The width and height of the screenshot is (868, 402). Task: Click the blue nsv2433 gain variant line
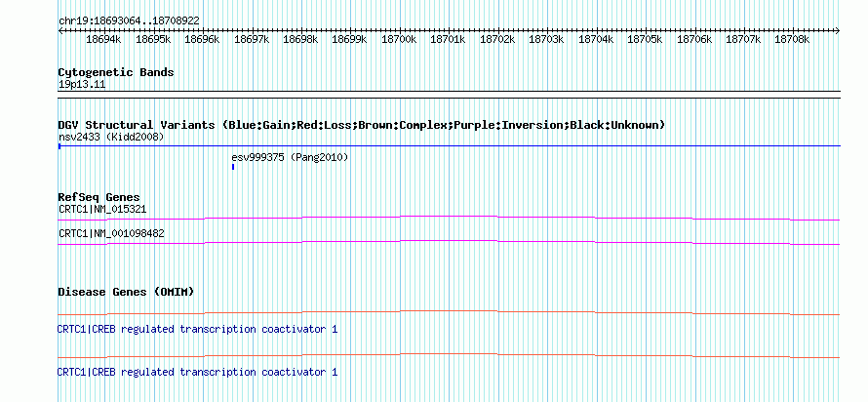click(x=449, y=145)
